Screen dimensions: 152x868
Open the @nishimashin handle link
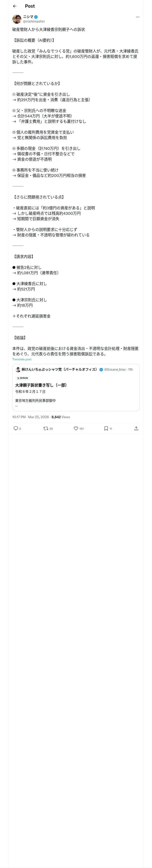[34, 22]
